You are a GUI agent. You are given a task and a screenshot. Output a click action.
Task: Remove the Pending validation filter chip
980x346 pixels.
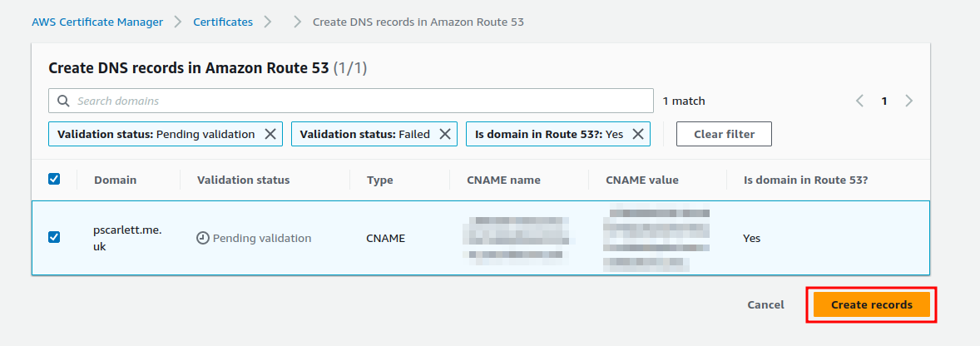point(270,134)
